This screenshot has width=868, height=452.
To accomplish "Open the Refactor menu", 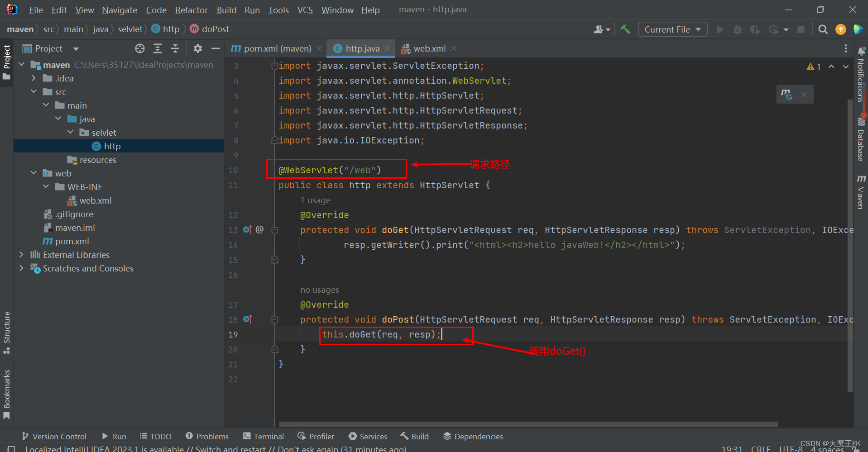I will coord(191,10).
